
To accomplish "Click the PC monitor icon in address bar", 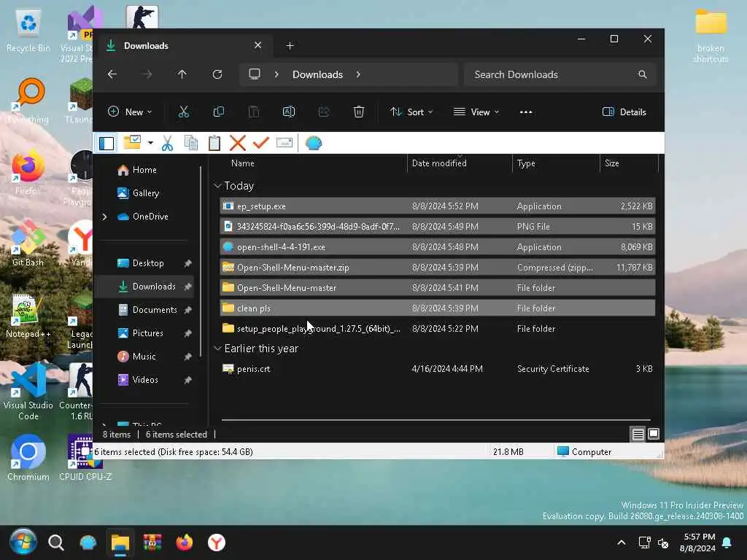I will [255, 74].
